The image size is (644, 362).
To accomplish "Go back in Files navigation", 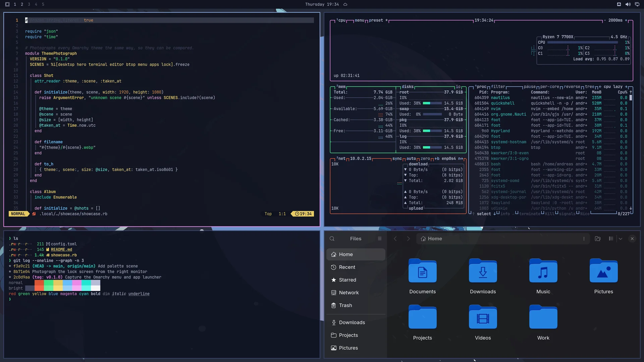I will click(x=395, y=239).
